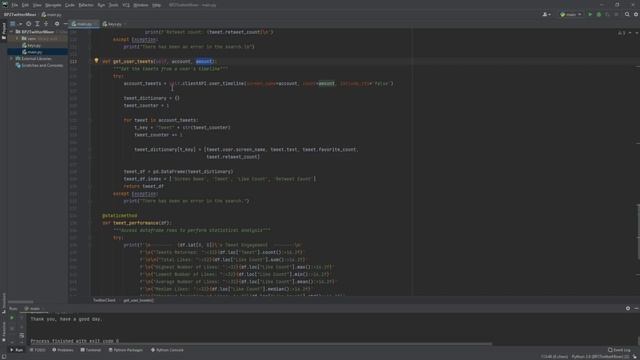Toggle Run tool window button at bottom
640x360 pixels.
coord(17,350)
